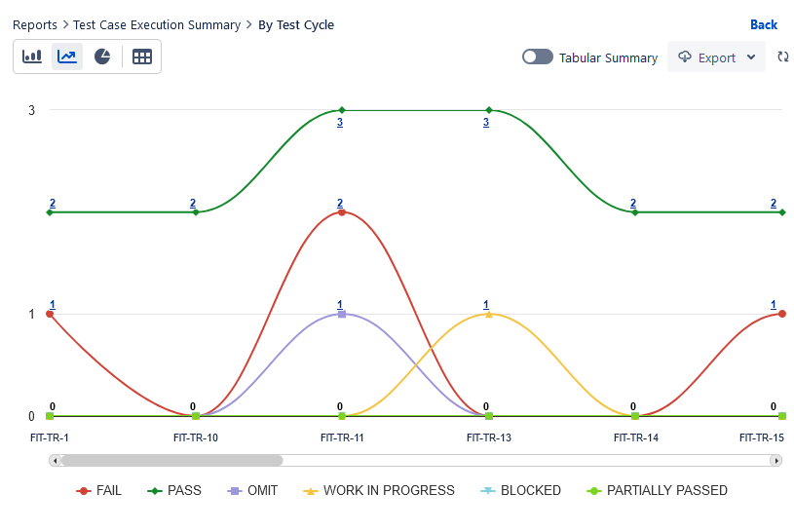Click the refresh report icon

click(x=782, y=57)
